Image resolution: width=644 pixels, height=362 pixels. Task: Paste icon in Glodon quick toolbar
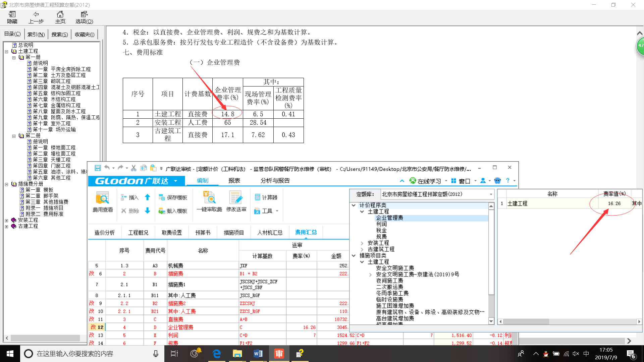pyautogui.click(x=153, y=168)
